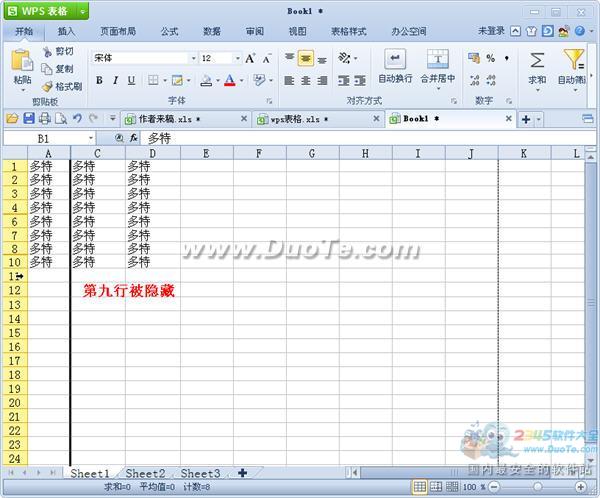Viewport: 600px width, 498px height.
Task: Click the Undo arrow icon
Action: tap(77, 119)
